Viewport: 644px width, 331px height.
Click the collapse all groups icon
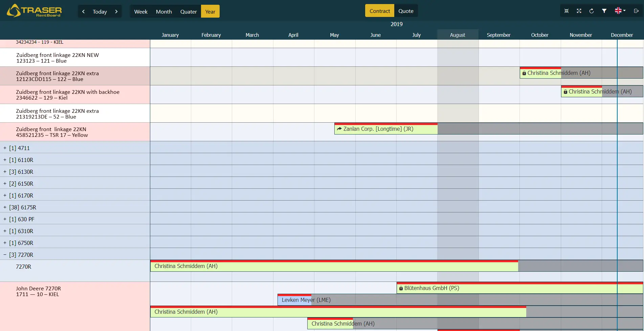tap(567, 11)
